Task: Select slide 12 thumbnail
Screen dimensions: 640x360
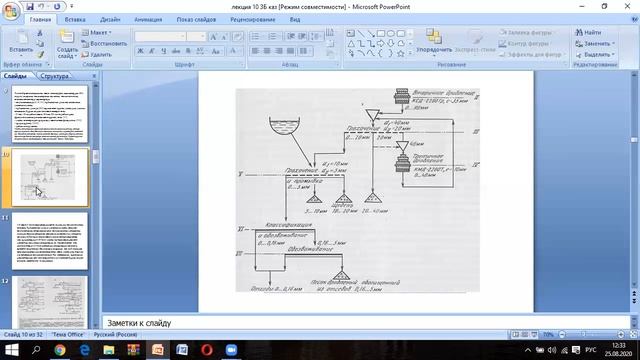Action: coord(50,302)
